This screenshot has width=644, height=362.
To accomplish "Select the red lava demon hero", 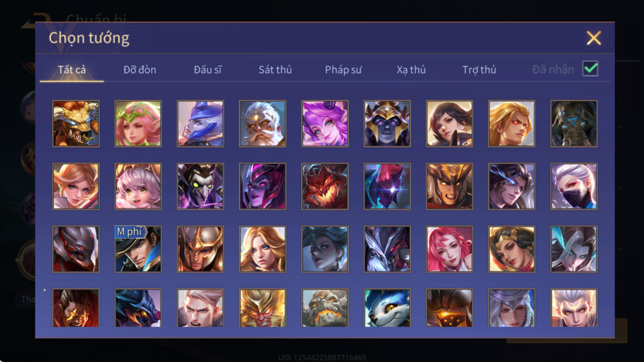I will tap(325, 186).
